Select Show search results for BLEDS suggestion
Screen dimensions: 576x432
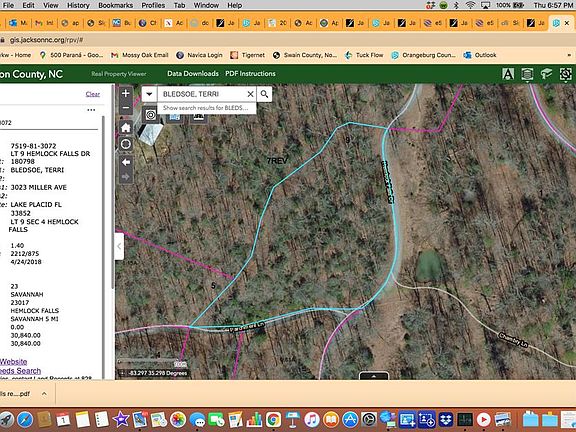click(205, 108)
